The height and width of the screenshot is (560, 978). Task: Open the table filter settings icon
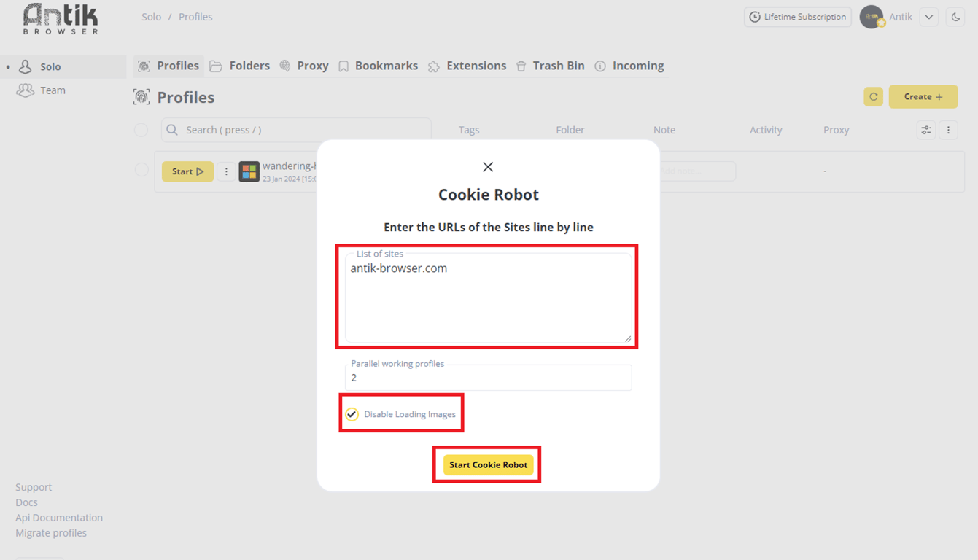[x=926, y=130]
